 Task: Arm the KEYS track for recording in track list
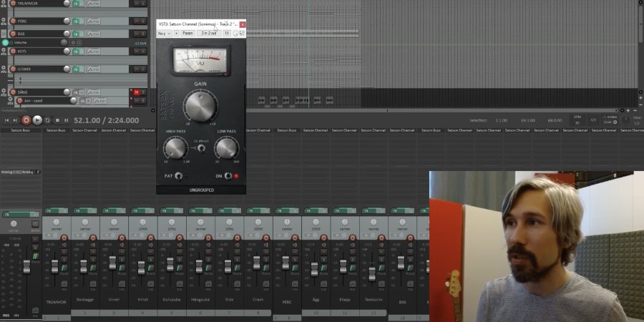pyautogui.click(x=13, y=52)
